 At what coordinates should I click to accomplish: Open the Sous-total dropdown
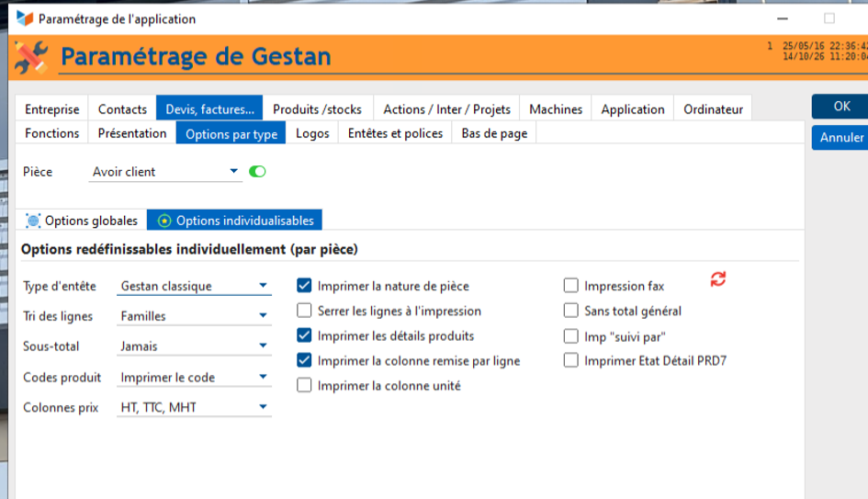pos(194,346)
